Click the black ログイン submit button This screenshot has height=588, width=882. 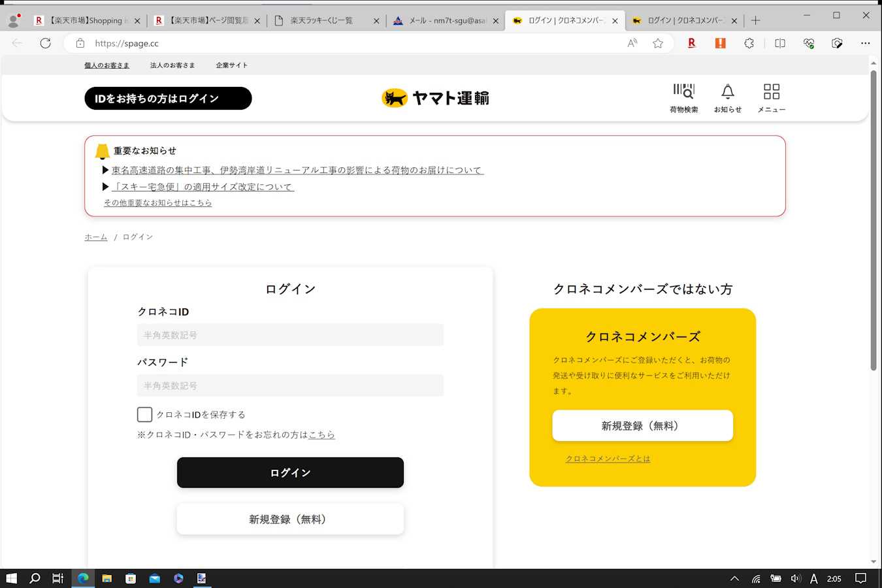[290, 472]
